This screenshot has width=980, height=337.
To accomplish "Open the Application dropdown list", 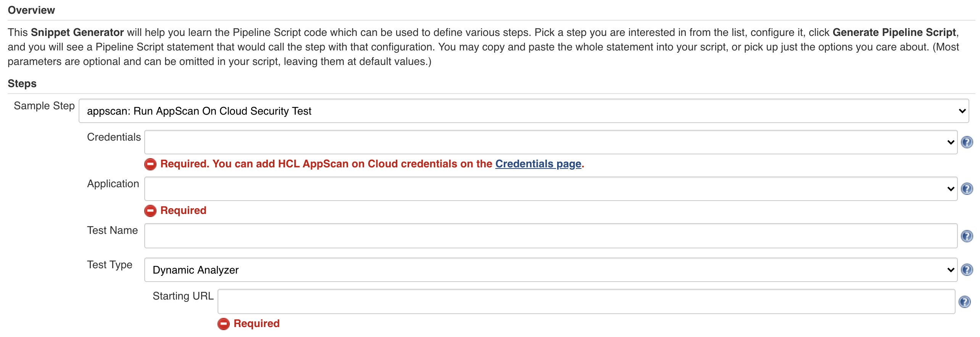I will (550, 189).
